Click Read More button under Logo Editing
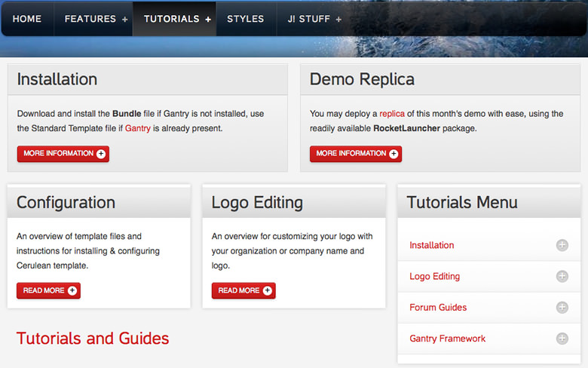The width and height of the screenshot is (588, 368). 243,290
